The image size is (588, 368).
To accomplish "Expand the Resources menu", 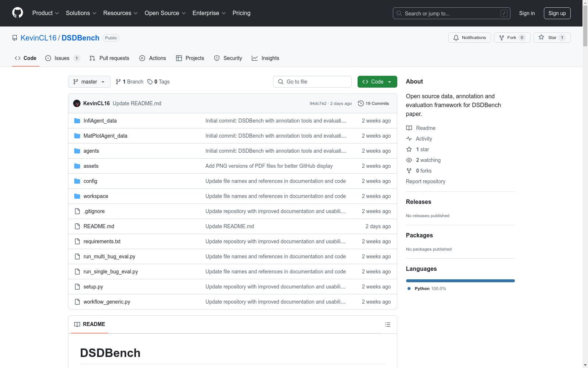I will click(x=121, y=13).
